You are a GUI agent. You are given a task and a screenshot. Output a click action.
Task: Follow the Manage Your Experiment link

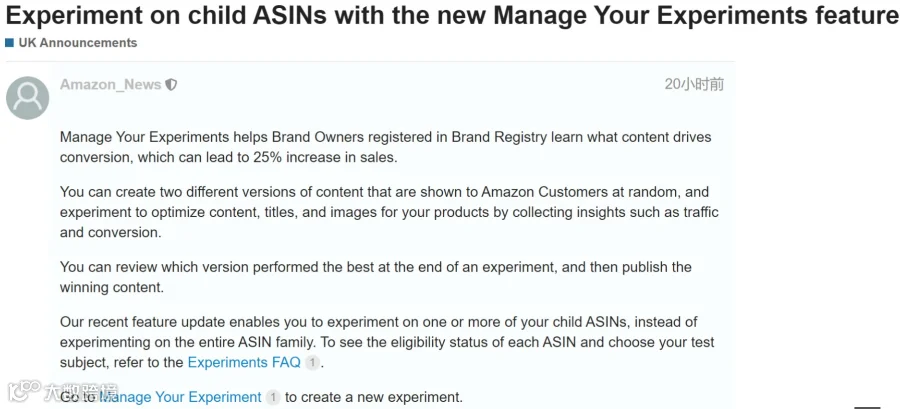click(x=181, y=397)
